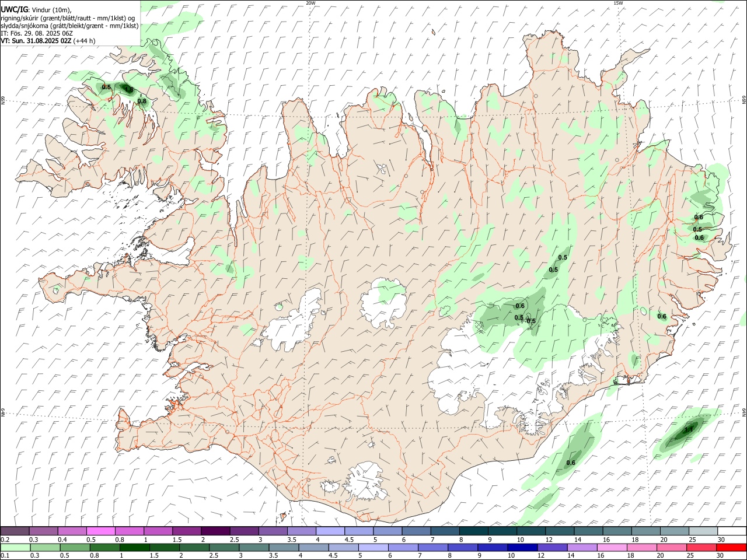Click the '0.2' label under the snow legend
Screen dimensions: 747x560
(x=5, y=540)
